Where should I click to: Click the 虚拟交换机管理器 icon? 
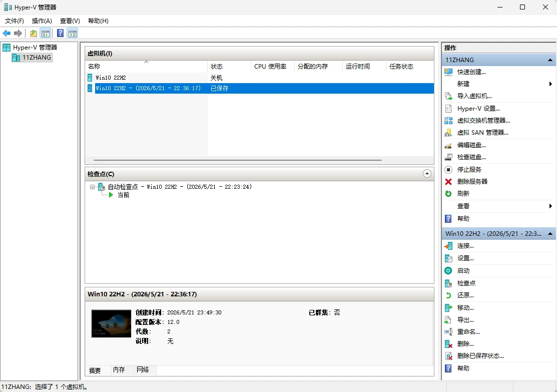tap(448, 121)
